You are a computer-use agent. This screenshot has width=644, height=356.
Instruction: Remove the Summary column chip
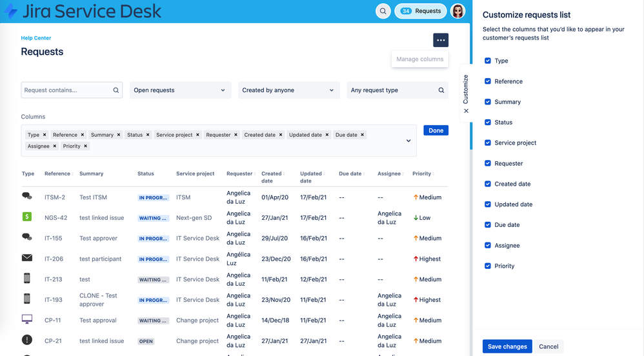point(119,135)
